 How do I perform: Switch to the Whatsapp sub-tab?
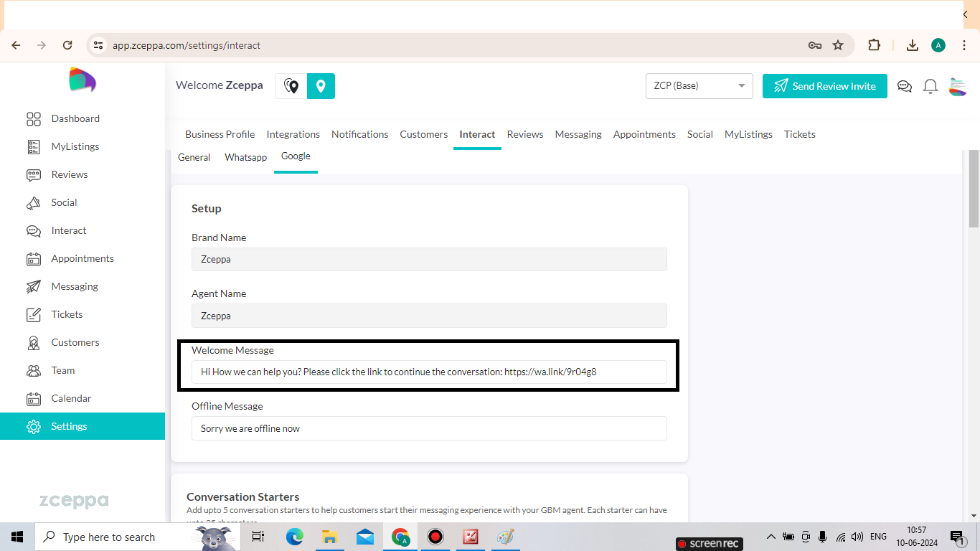coord(245,157)
